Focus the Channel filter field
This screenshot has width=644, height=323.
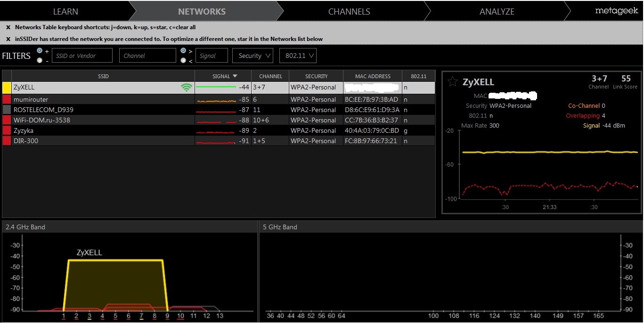147,56
